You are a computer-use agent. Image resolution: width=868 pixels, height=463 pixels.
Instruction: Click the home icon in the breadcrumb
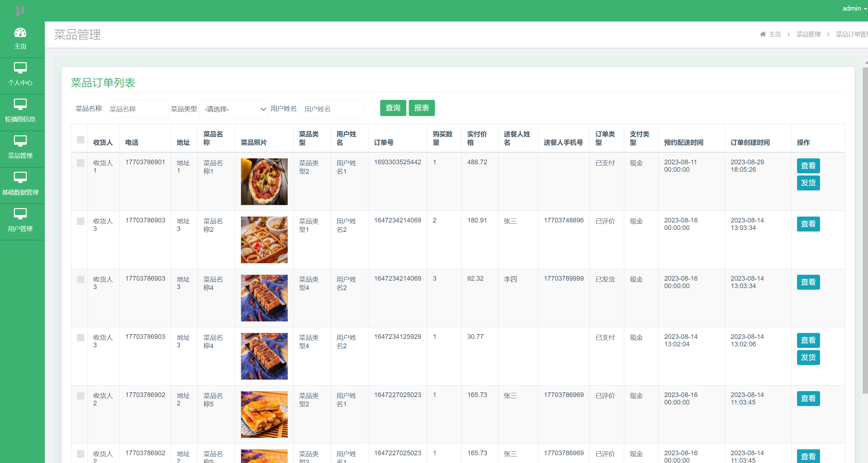pos(763,34)
